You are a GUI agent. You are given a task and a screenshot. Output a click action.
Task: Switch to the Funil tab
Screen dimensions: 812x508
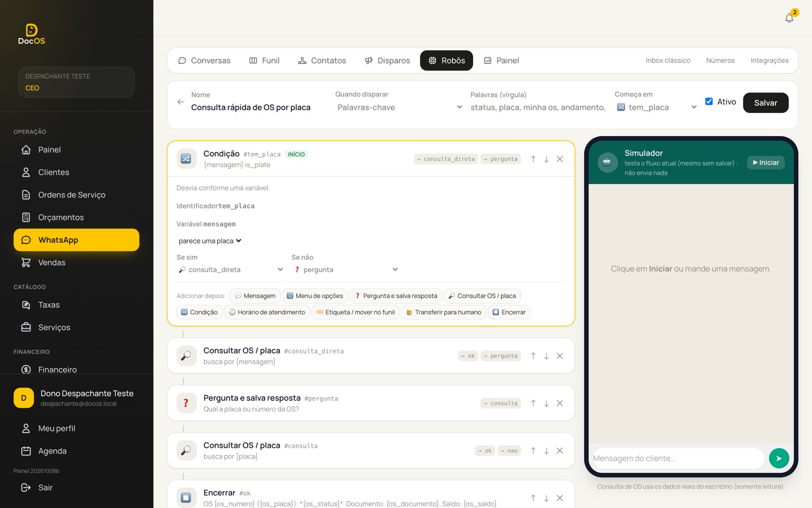264,60
